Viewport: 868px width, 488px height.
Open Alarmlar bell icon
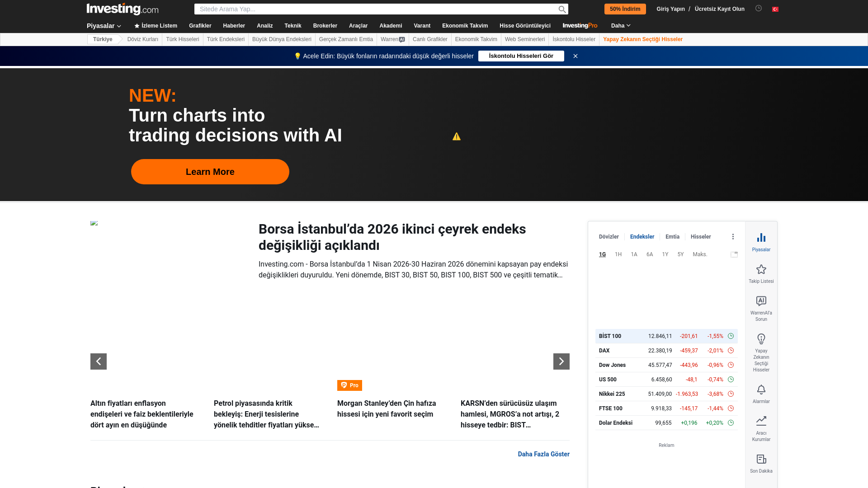(x=761, y=389)
